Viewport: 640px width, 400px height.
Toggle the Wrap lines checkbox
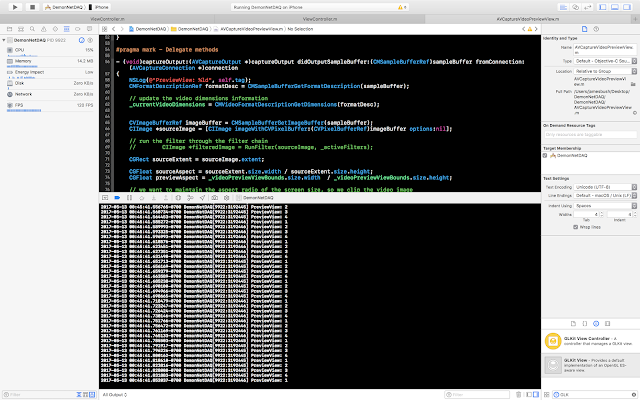(576, 227)
